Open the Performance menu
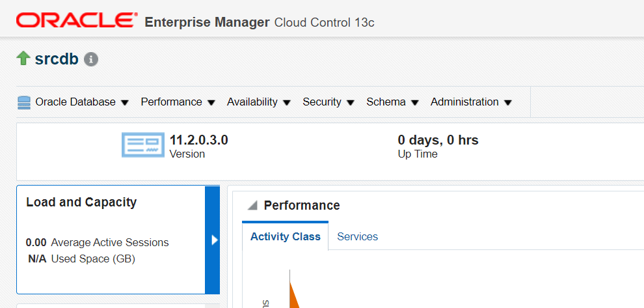 178,102
